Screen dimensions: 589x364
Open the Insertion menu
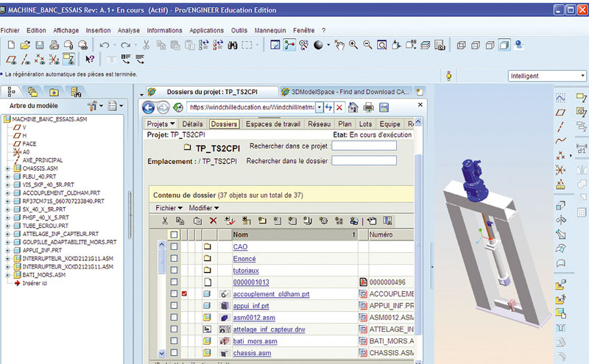[x=98, y=30]
